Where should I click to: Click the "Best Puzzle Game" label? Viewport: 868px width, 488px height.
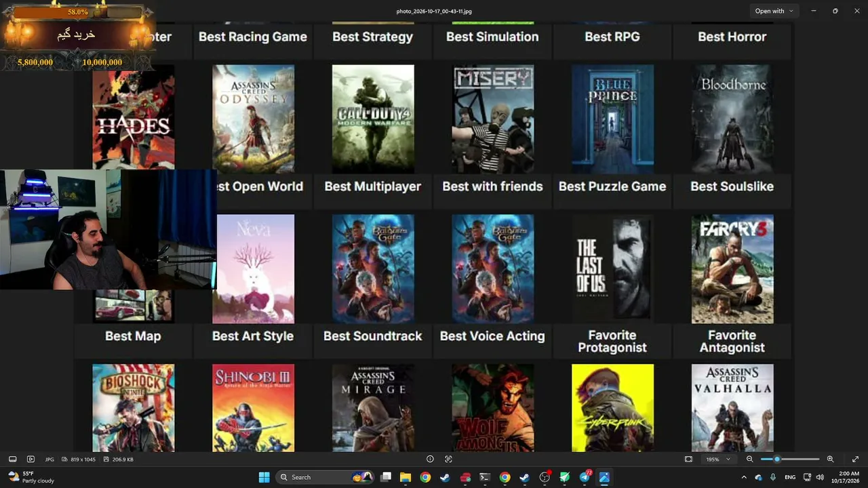pyautogui.click(x=612, y=186)
